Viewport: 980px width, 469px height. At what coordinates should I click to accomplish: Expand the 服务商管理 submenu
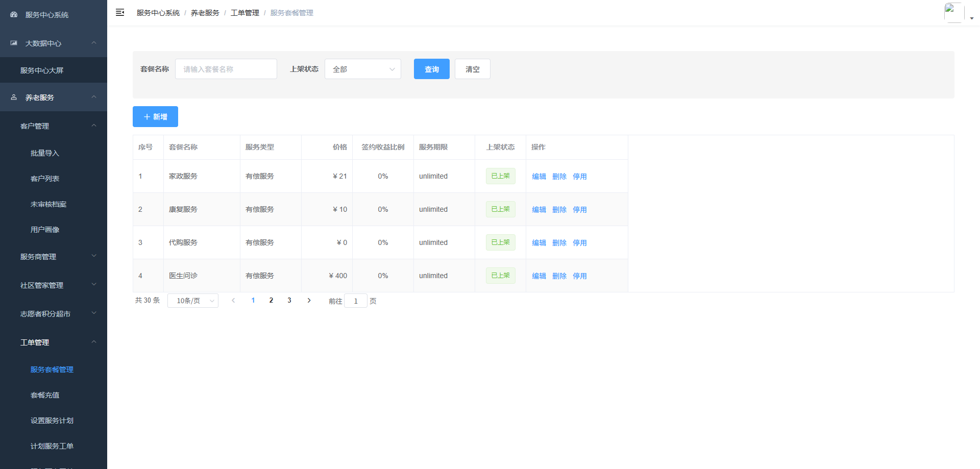(54, 257)
